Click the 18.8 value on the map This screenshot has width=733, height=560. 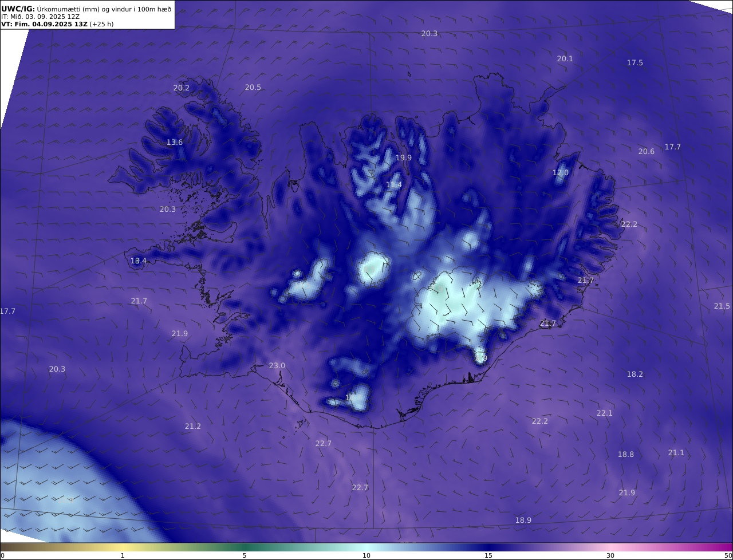click(626, 454)
